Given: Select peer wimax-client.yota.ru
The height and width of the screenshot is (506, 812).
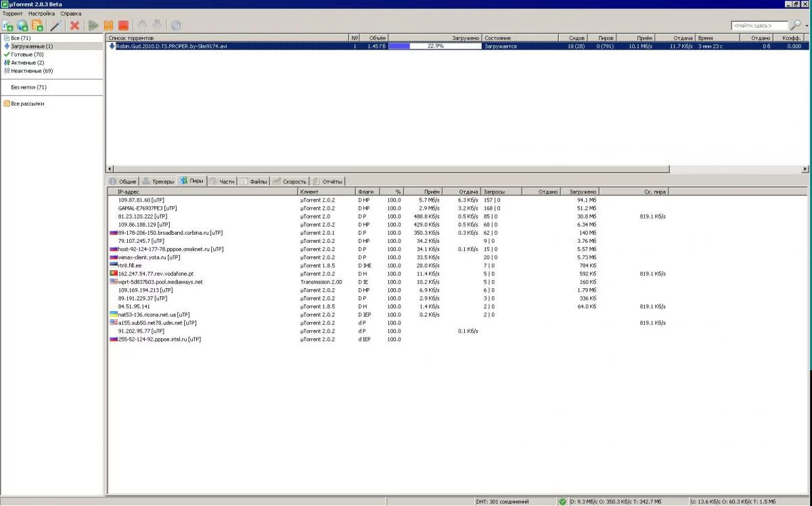Looking at the screenshot, I should tap(149, 257).
